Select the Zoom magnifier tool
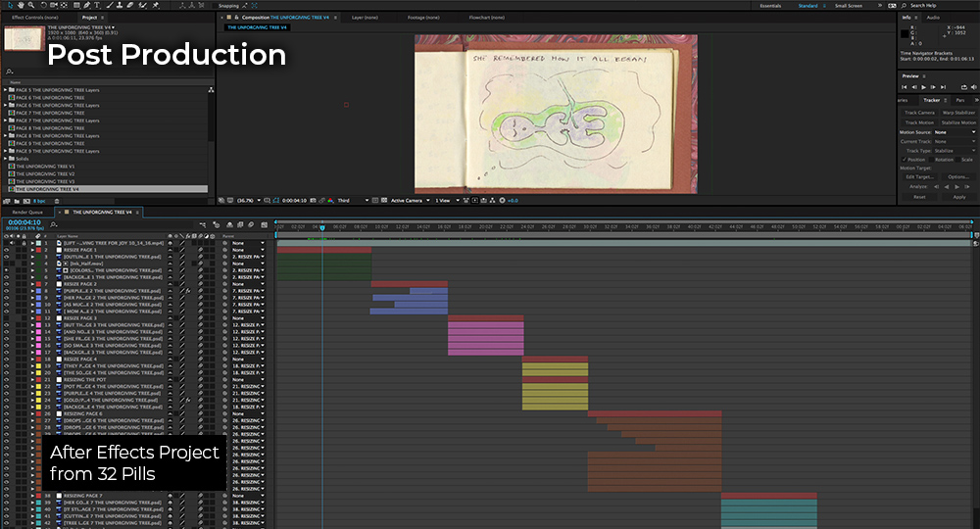 tap(31, 5)
